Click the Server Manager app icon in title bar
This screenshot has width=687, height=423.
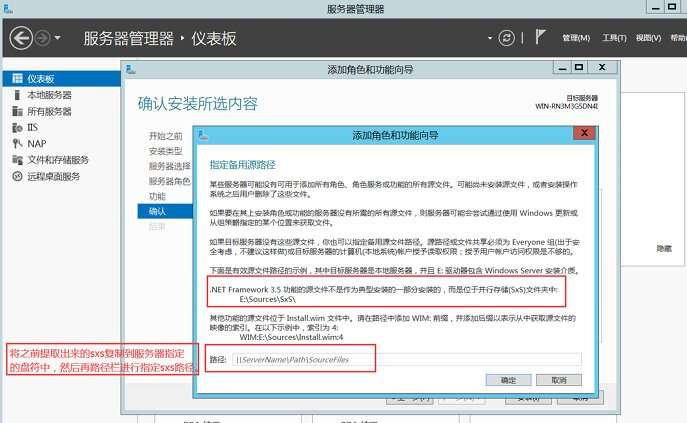point(8,8)
